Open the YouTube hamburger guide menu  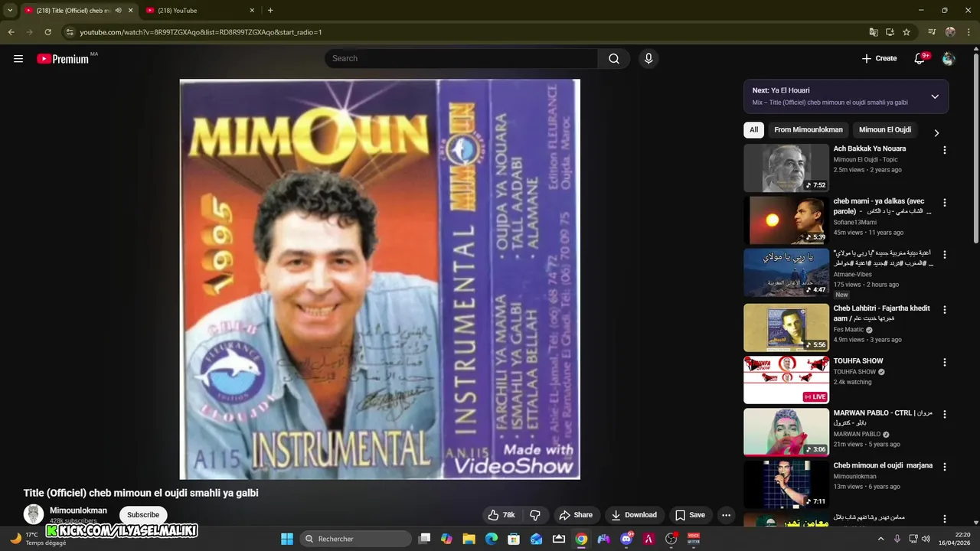(18, 58)
